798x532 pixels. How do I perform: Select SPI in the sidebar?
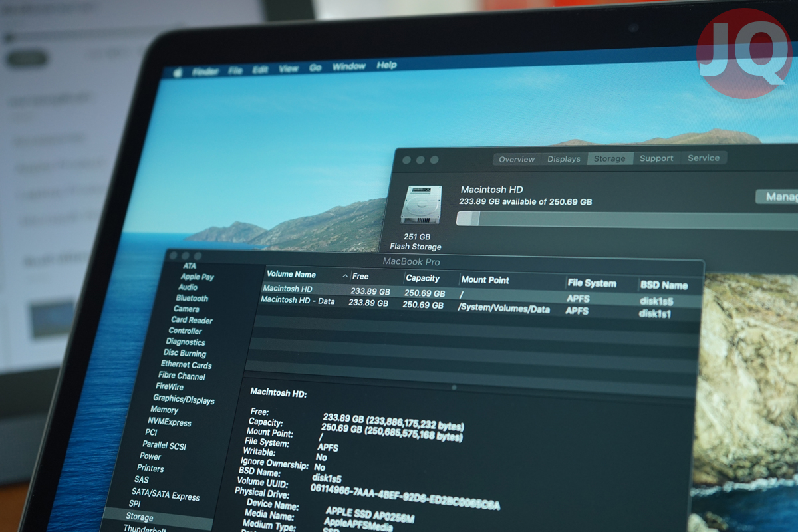click(135, 504)
